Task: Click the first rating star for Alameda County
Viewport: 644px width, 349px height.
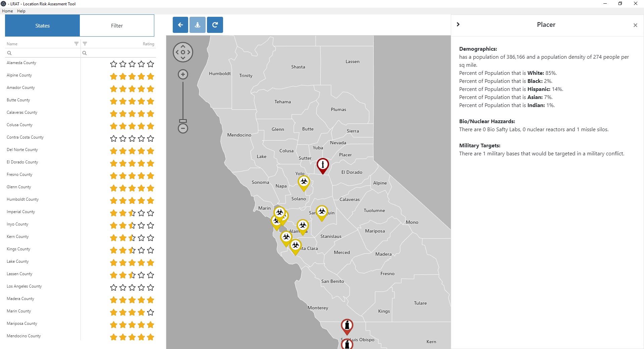Action: click(114, 64)
